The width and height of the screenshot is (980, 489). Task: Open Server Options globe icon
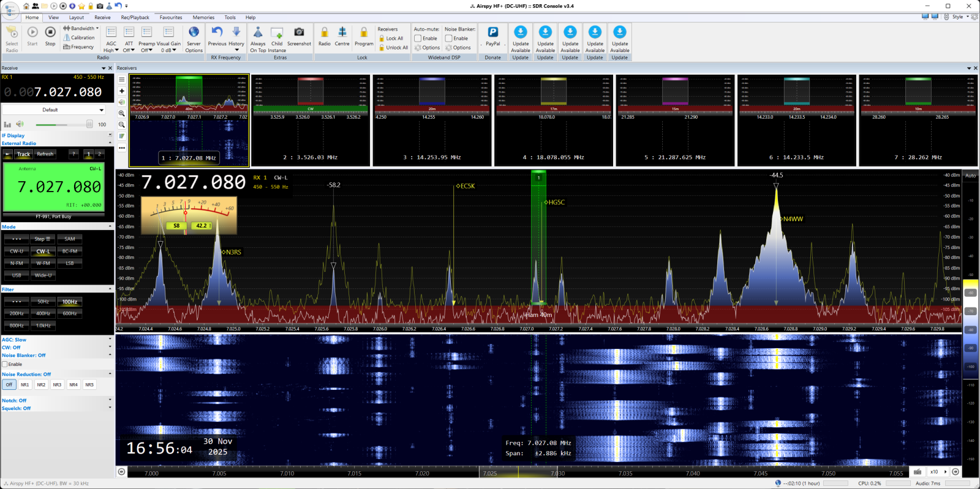click(194, 32)
